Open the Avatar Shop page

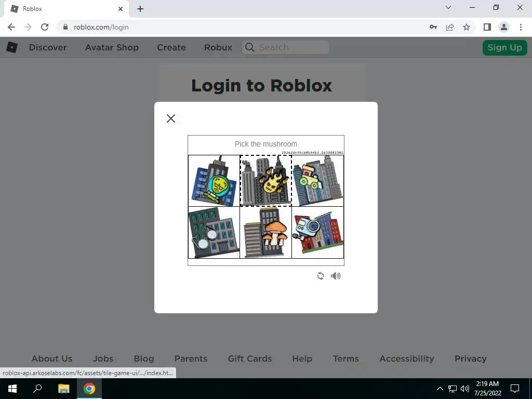[112, 47]
